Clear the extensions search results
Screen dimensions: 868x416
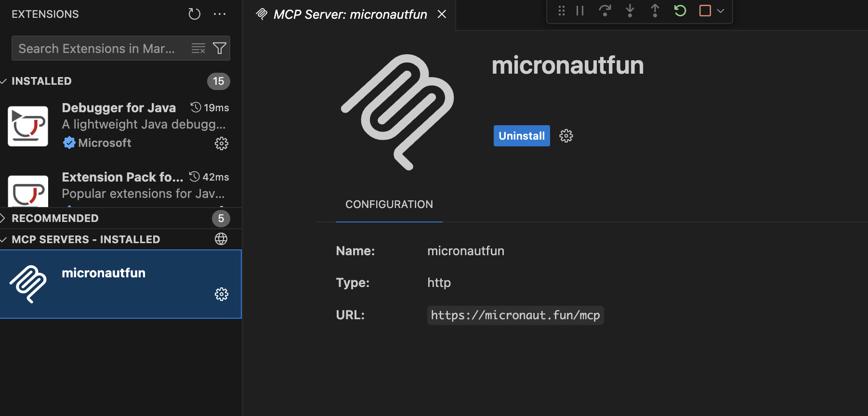click(x=198, y=48)
